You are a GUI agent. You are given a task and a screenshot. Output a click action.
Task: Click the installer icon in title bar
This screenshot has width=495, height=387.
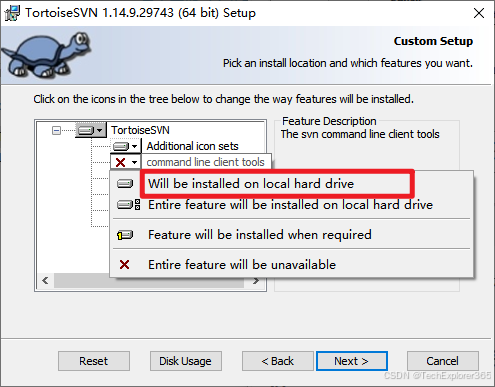click(x=12, y=13)
